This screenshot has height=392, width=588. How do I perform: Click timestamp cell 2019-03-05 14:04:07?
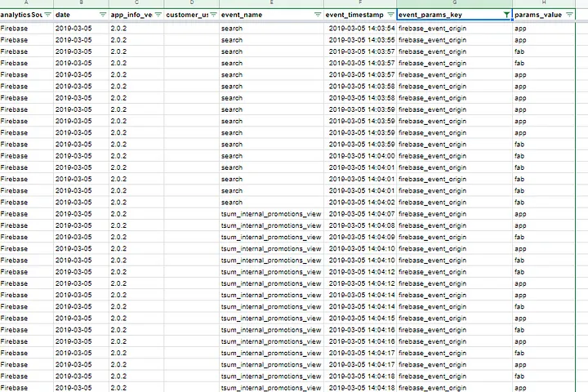[x=362, y=214]
